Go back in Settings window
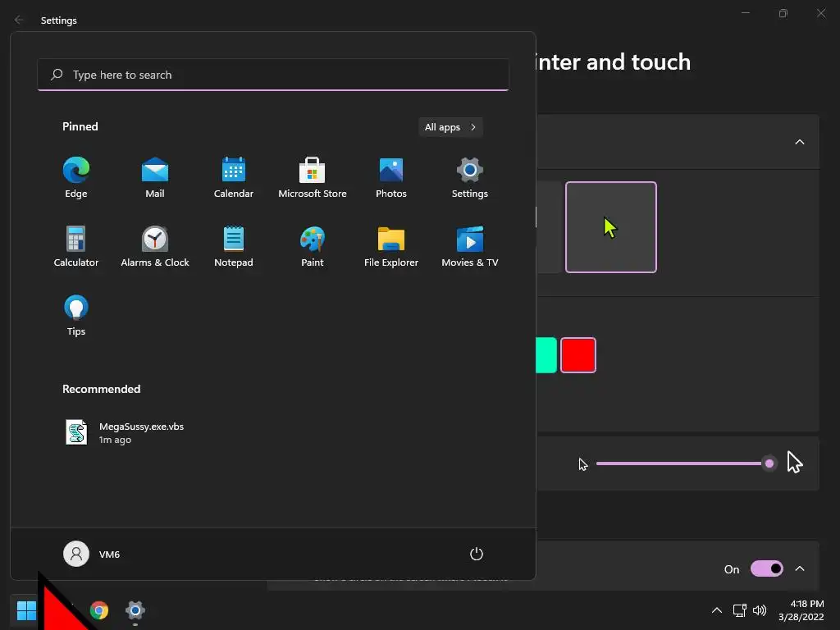This screenshot has height=630, width=840. (x=19, y=20)
